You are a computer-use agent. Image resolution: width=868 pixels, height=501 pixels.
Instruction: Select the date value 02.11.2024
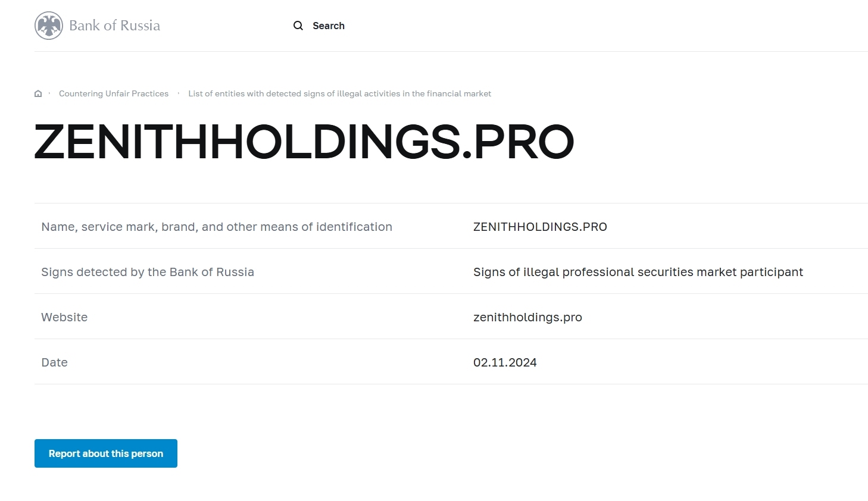(x=505, y=362)
